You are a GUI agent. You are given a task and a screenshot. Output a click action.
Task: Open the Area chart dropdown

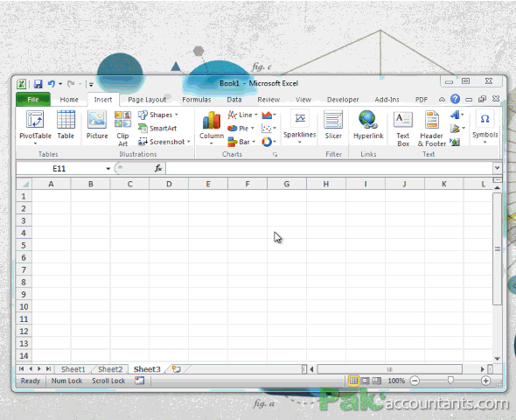(x=268, y=115)
